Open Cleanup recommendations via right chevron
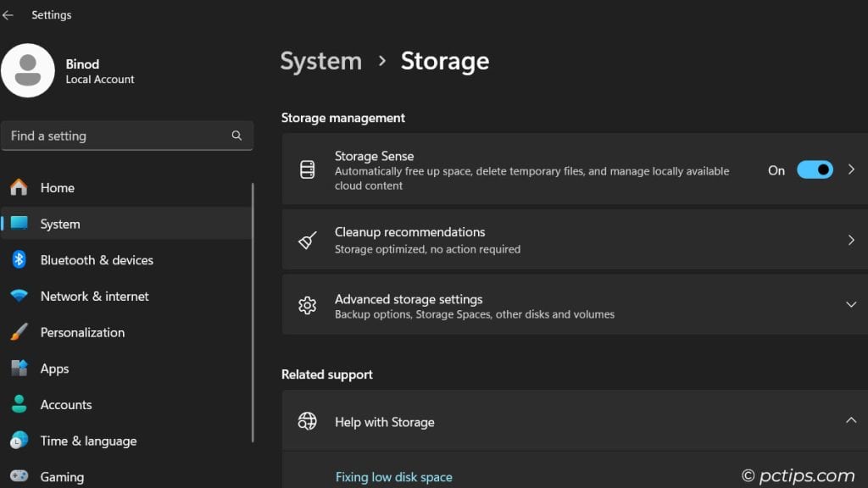Image resolution: width=868 pixels, height=488 pixels. tap(851, 240)
